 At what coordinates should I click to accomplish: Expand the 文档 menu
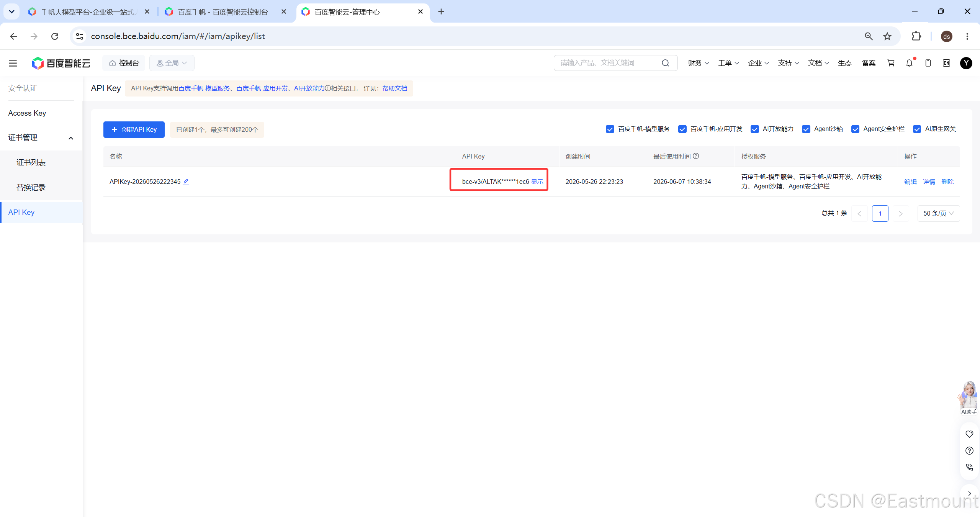pyautogui.click(x=818, y=63)
